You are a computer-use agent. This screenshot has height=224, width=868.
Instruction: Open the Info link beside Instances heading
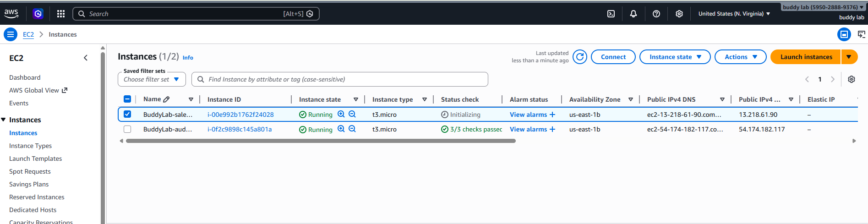[188, 58]
